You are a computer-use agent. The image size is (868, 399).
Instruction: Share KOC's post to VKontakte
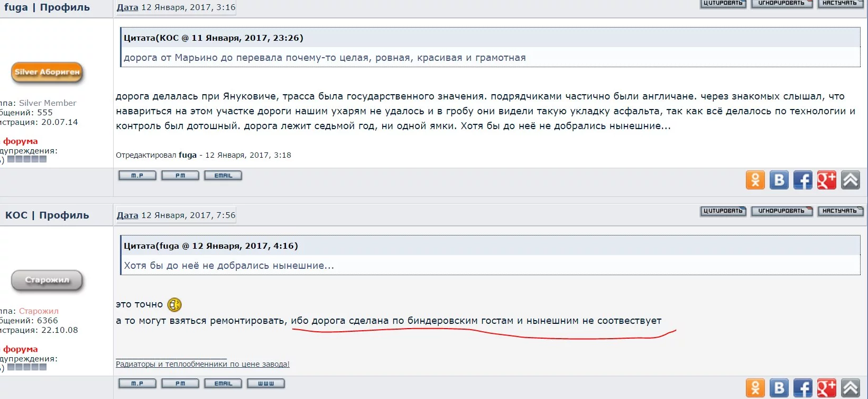779,388
